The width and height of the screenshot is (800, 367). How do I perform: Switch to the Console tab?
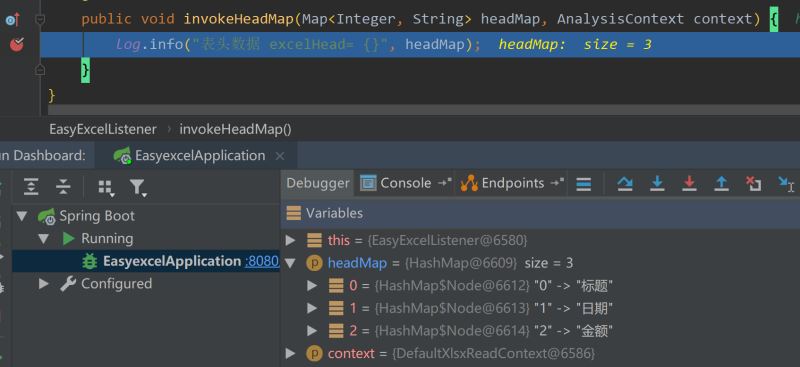pos(405,183)
